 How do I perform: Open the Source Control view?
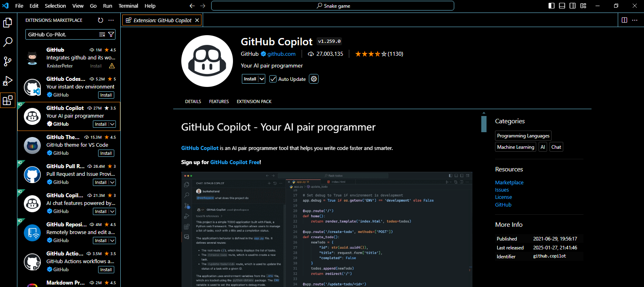[8, 61]
